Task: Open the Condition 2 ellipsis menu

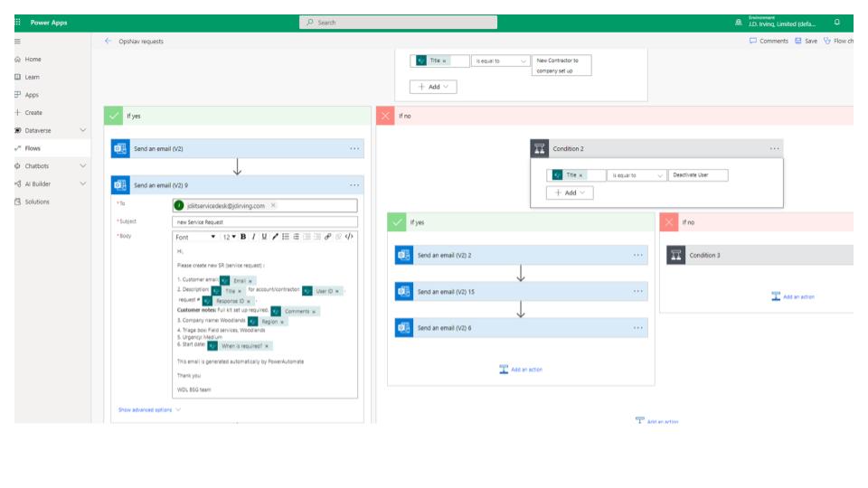Action: [774, 148]
